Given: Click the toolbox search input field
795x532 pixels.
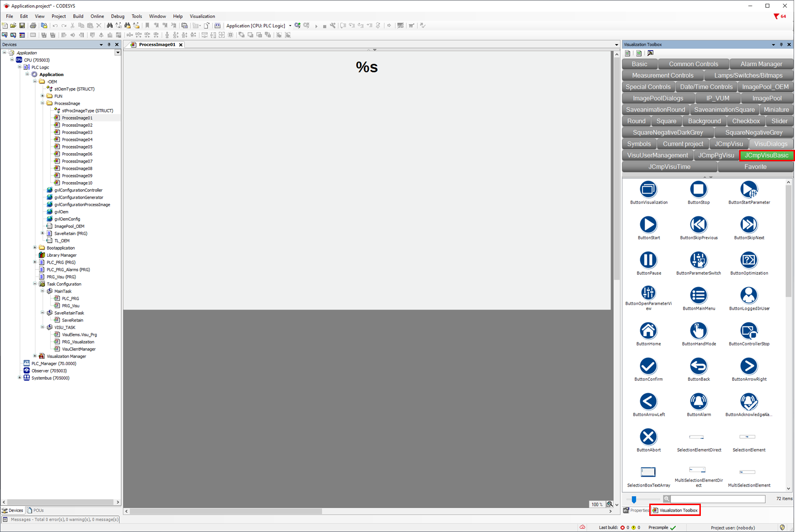Looking at the screenshot, I should tap(717, 499).
